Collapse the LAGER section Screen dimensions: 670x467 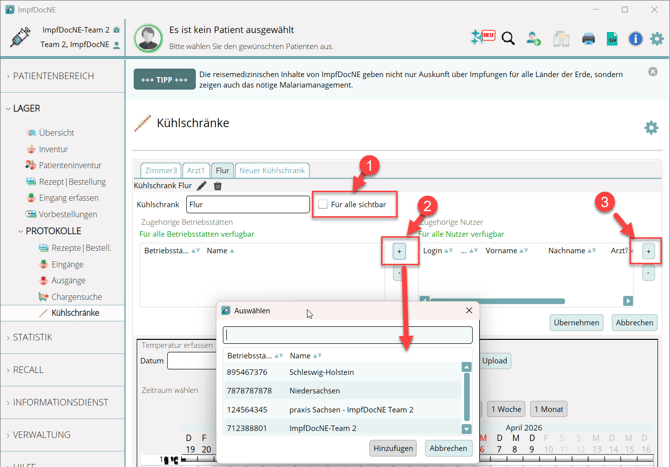(x=27, y=108)
